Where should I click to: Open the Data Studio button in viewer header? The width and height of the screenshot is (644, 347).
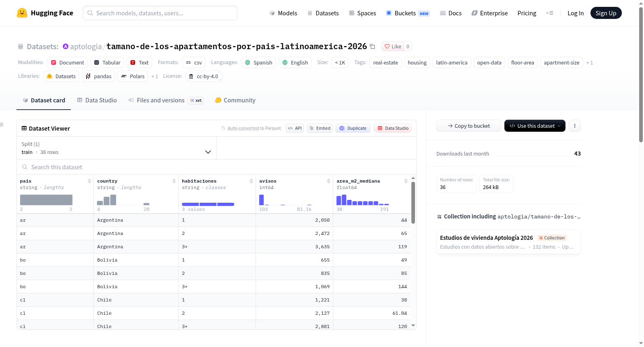click(x=393, y=128)
